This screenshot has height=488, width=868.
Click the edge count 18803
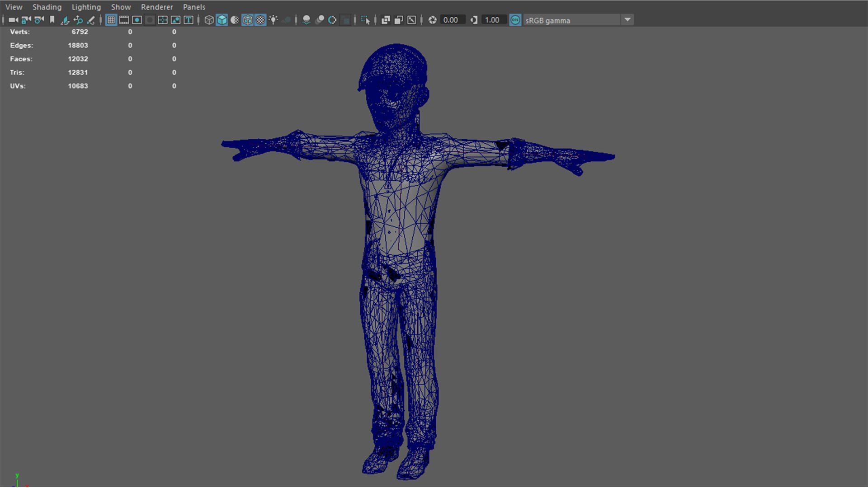[x=78, y=45]
